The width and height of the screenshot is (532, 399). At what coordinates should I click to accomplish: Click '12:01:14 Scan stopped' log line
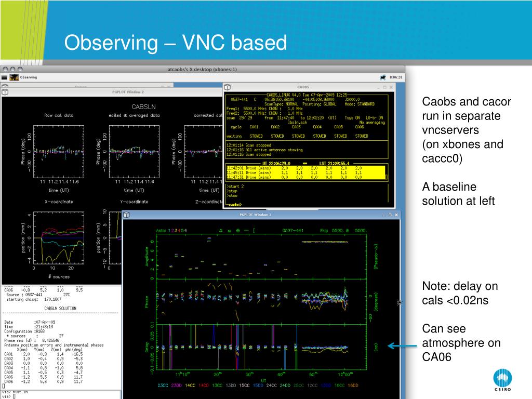click(249, 145)
